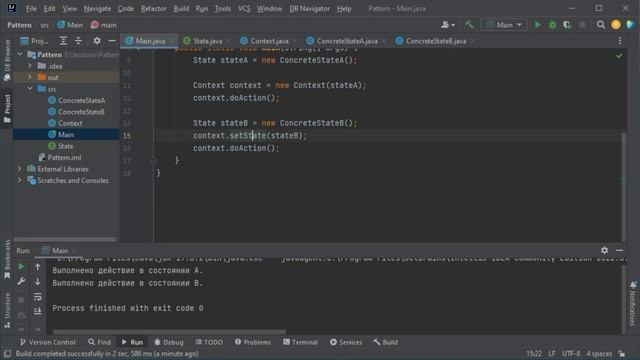Image resolution: width=640 pixels, height=360 pixels.
Task: Collapse the src folder
Action: click(30, 89)
